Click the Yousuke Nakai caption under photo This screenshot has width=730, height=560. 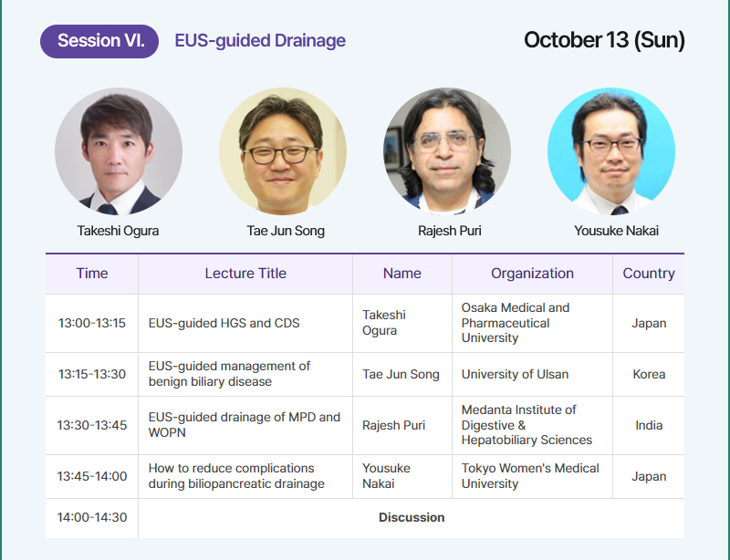(617, 231)
